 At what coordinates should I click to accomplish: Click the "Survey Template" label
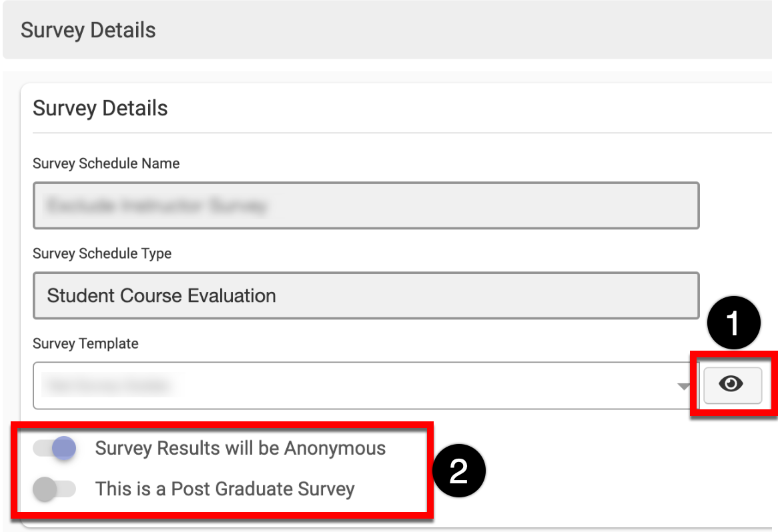[x=85, y=344]
